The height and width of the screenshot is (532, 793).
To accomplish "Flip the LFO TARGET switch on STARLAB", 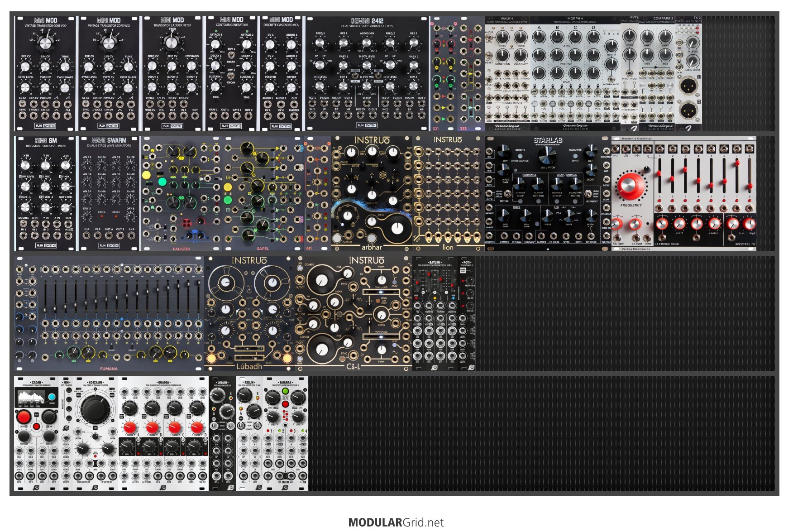I will (x=588, y=194).
